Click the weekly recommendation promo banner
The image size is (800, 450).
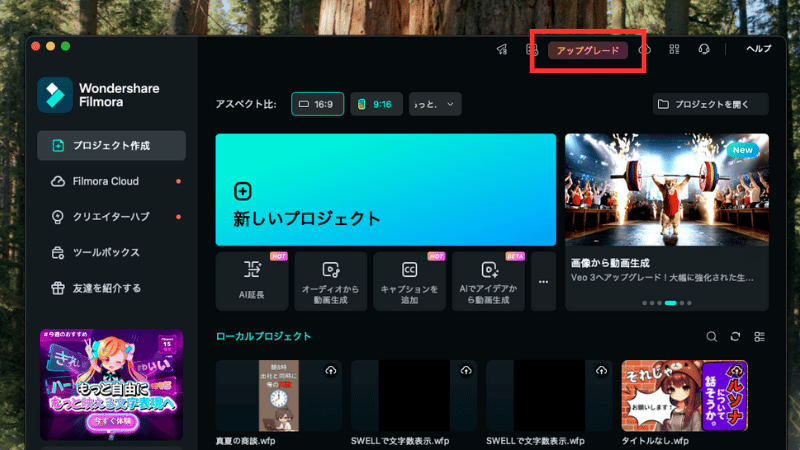pos(111,385)
